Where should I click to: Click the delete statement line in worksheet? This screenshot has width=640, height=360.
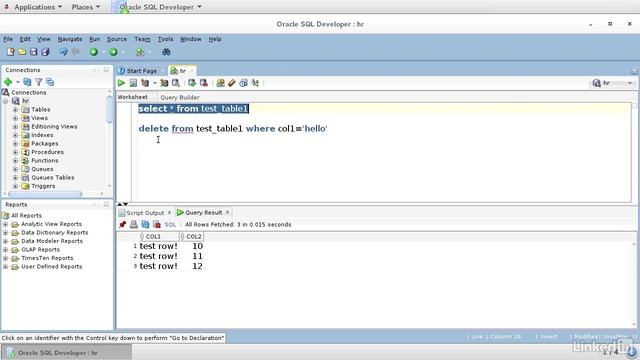coord(233,129)
